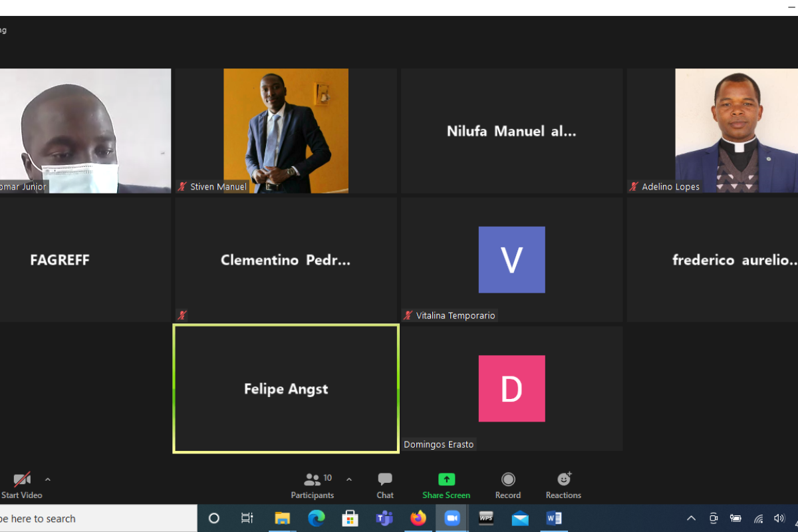Open the Windows Task View button
Screen dimensions: 798x532
tap(247, 518)
